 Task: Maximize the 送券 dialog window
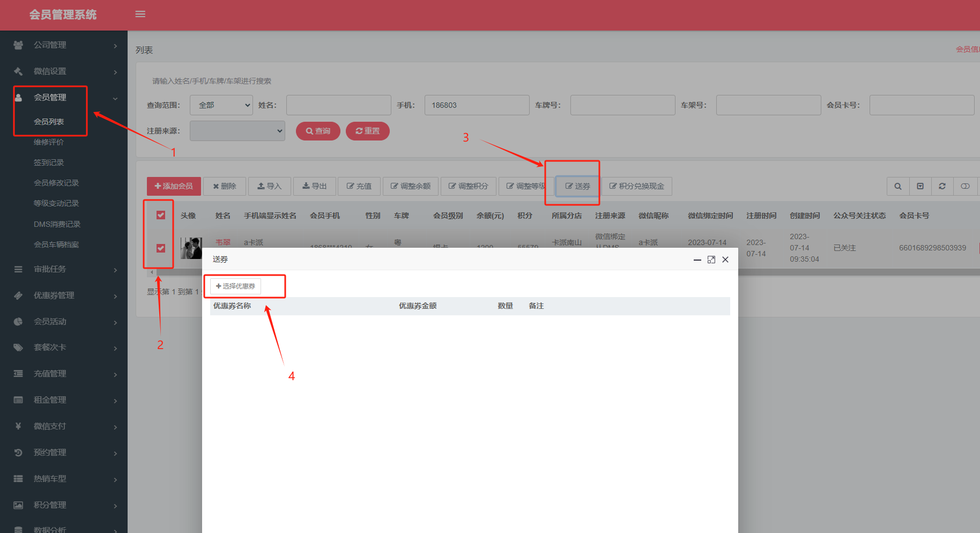711,260
